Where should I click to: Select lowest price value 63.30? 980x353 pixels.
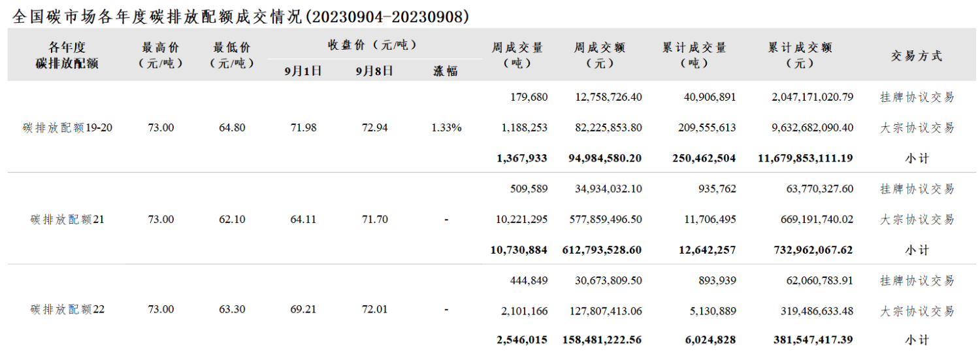pyautogui.click(x=232, y=309)
